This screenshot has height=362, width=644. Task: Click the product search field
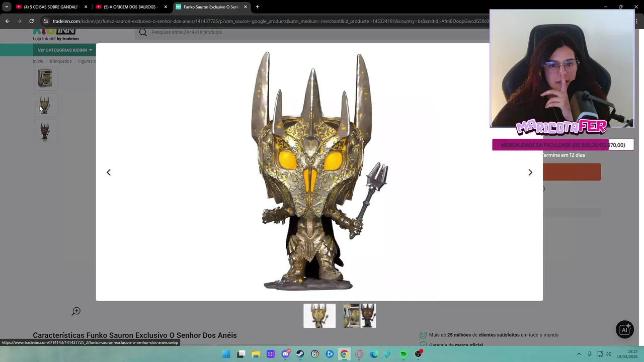coord(312,32)
